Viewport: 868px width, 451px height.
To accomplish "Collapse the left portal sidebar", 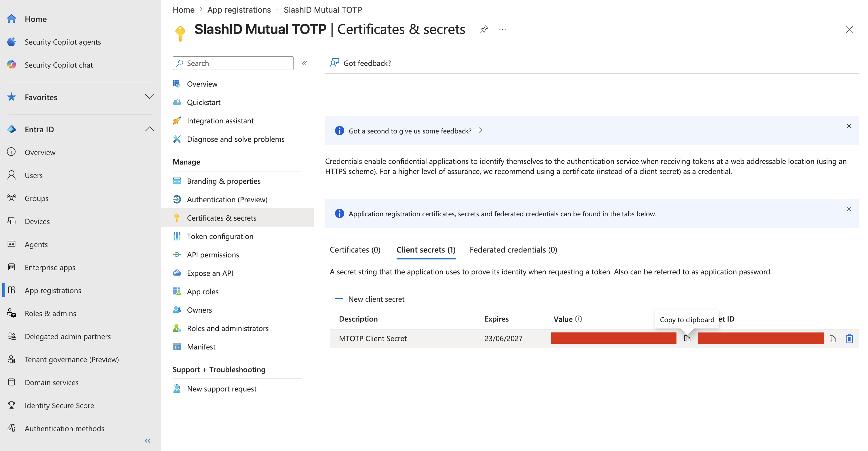I will tap(148, 440).
